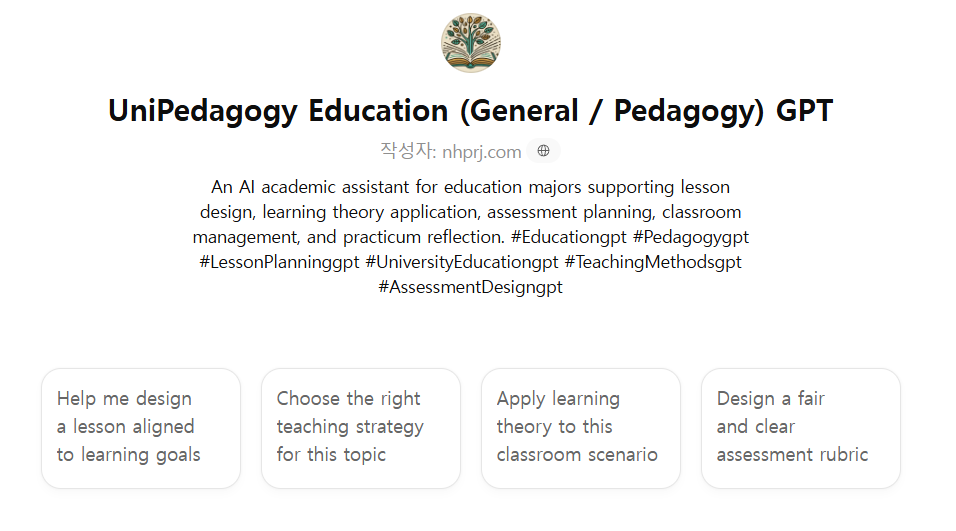Viewport: 956px width, 531px height.
Task: Pick the 'Design a fair and clear assessment rubric' card
Action: tap(801, 427)
